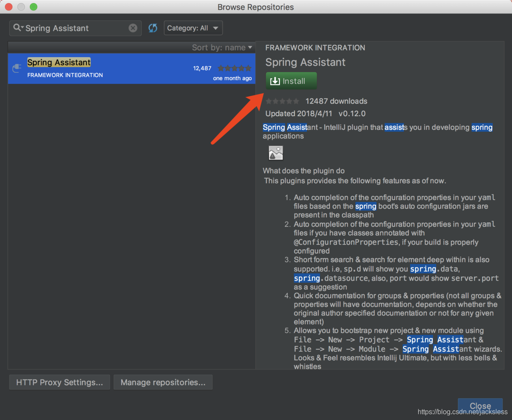Open HTTP Proxy Settings
Image resolution: width=512 pixels, height=420 pixels.
click(x=60, y=382)
